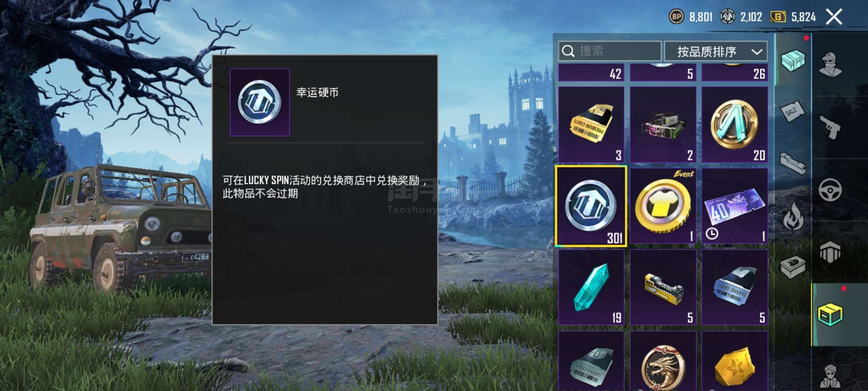Close the inventory with the X
Screen dimensions: 868x391
point(834,17)
